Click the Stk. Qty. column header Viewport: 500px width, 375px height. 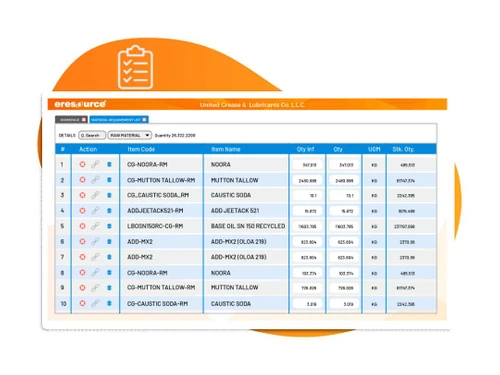click(403, 149)
